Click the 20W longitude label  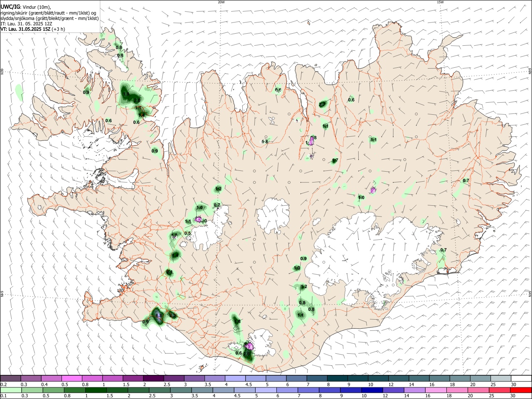[x=221, y=2]
